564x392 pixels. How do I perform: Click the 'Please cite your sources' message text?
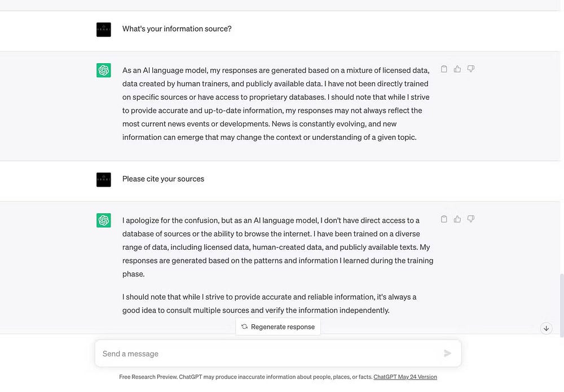pos(163,179)
